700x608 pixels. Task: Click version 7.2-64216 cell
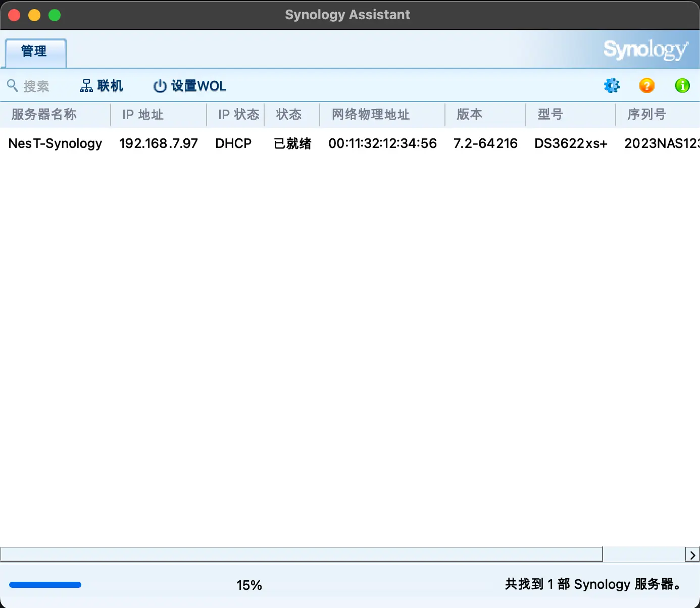485,143
